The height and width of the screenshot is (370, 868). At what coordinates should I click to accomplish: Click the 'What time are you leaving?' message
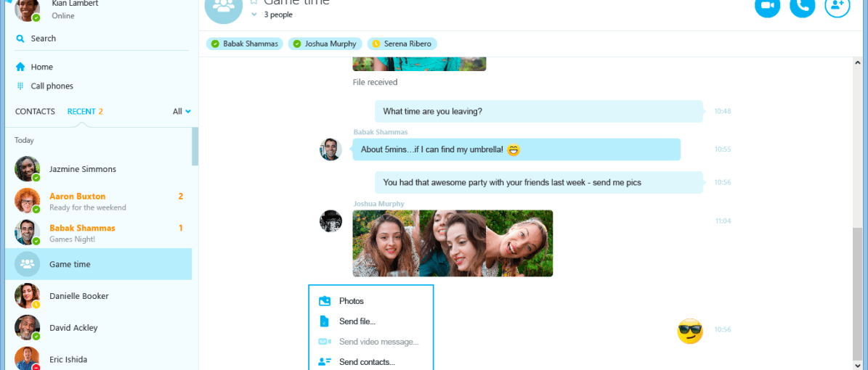coord(539,111)
